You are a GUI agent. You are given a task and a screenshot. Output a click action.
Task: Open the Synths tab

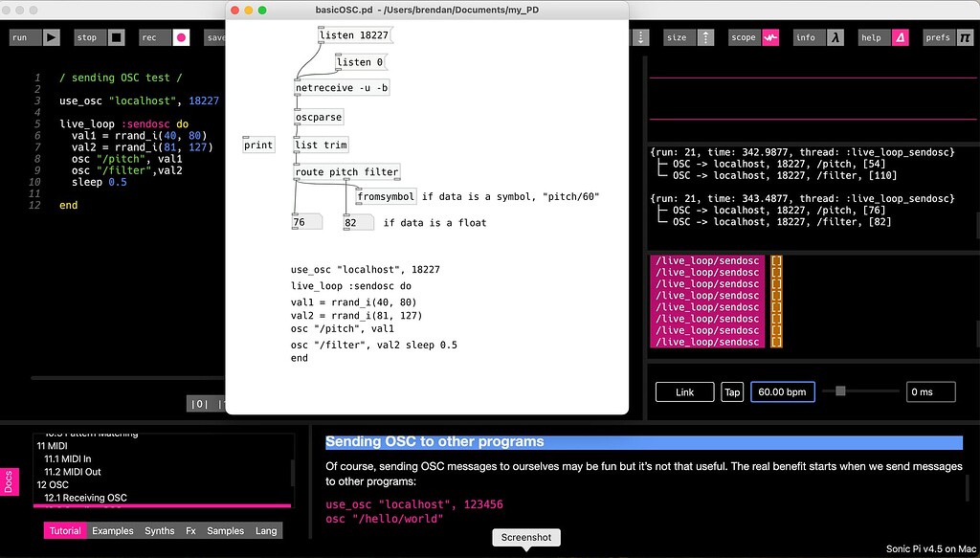point(159,530)
